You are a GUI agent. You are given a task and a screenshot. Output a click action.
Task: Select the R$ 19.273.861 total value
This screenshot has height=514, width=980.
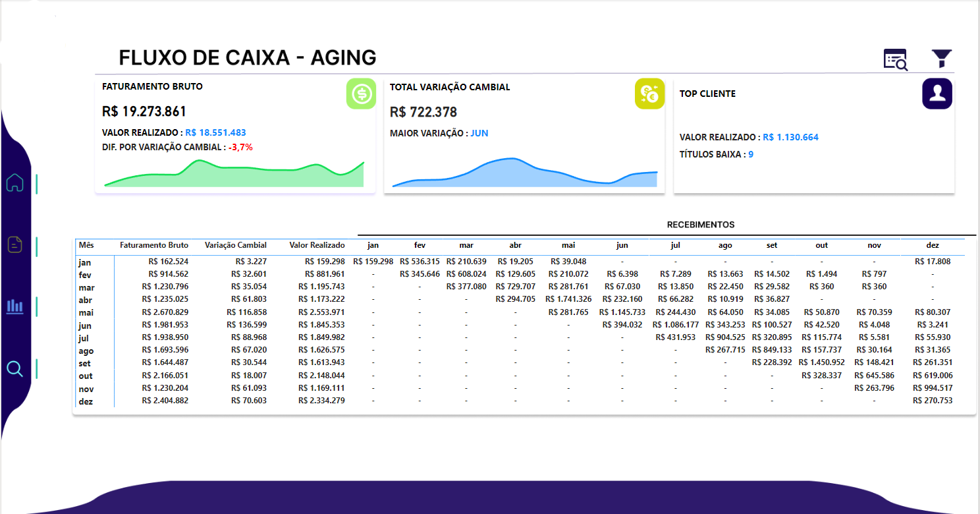pyautogui.click(x=144, y=111)
